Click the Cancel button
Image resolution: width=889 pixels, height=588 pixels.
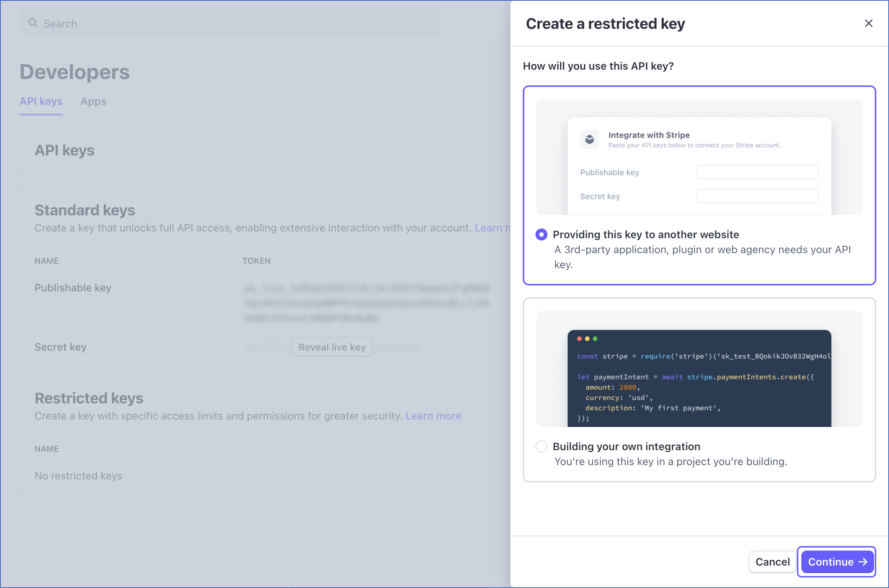pyautogui.click(x=773, y=561)
